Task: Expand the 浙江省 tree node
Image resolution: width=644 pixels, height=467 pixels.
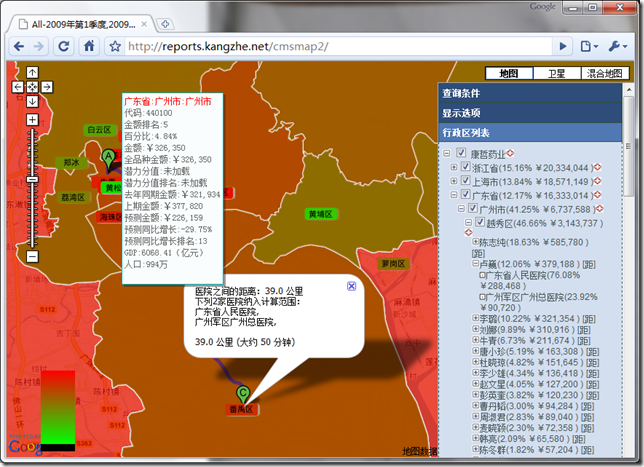Action: [x=454, y=167]
